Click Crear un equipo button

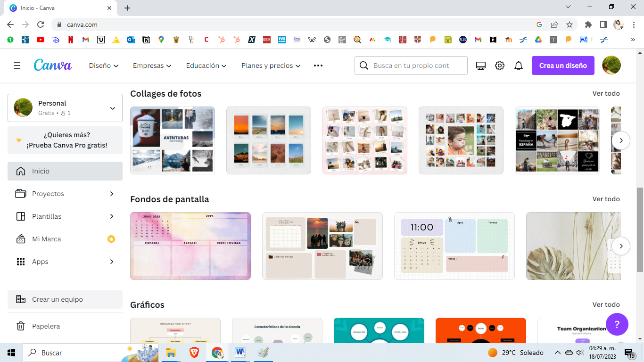coord(65,299)
